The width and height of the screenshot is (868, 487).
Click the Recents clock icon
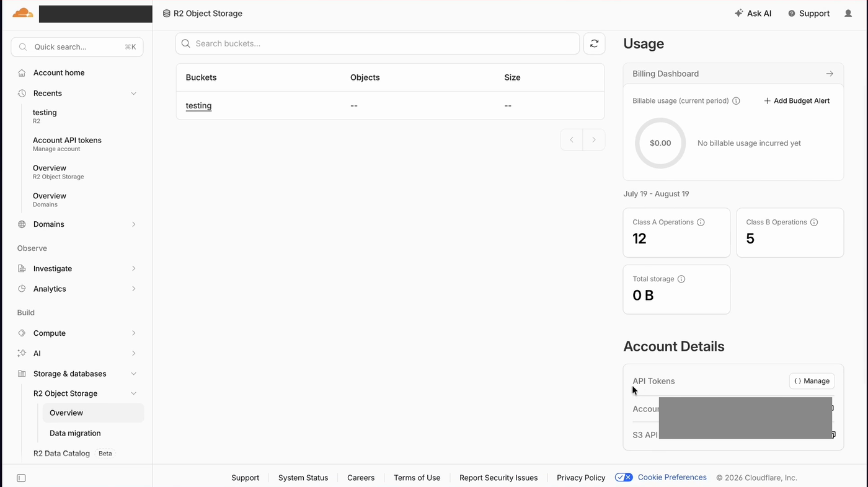point(22,94)
